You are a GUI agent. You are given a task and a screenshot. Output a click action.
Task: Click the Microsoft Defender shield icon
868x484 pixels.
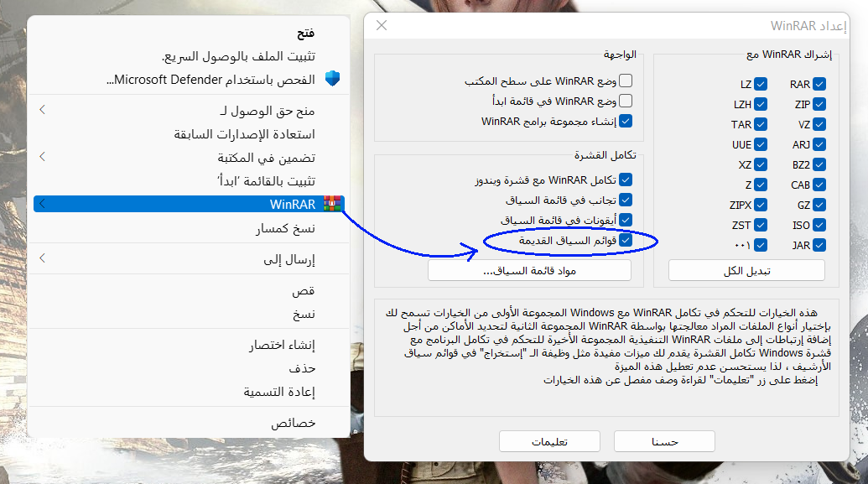pos(332,79)
